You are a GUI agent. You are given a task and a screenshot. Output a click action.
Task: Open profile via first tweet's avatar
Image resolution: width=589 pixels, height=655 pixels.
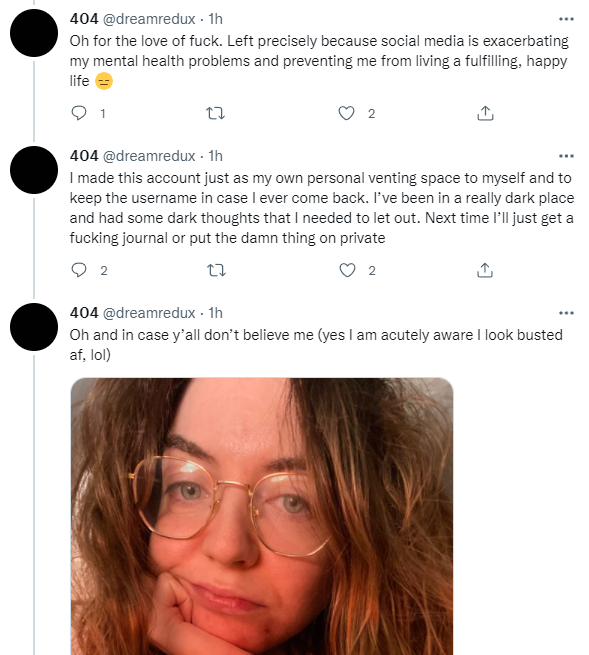pyautogui.click(x=34, y=33)
